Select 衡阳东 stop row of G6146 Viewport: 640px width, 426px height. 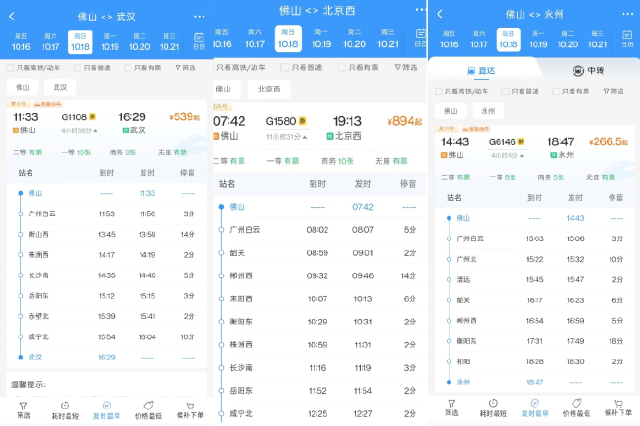[x=535, y=341]
